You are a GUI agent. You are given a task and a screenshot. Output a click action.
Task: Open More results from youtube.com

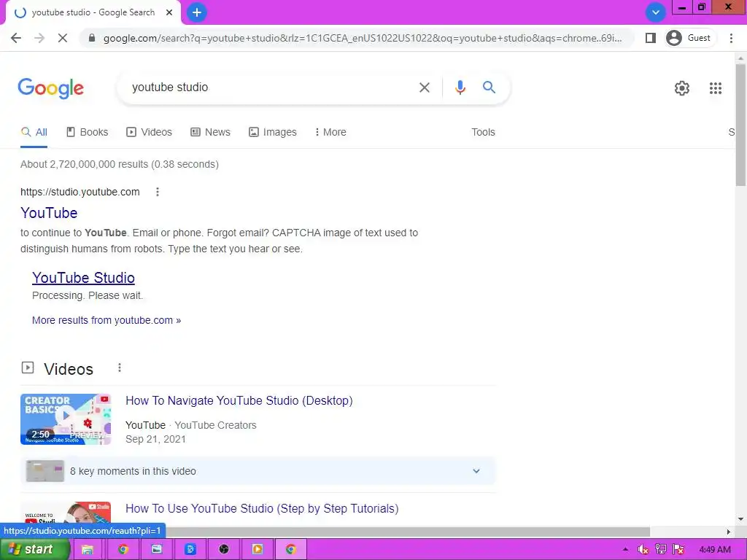[107, 321]
